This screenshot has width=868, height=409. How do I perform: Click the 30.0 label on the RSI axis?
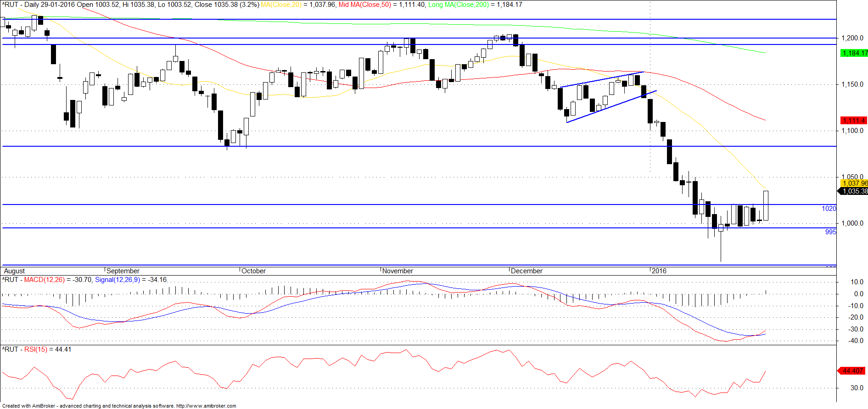click(x=857, y=388)
